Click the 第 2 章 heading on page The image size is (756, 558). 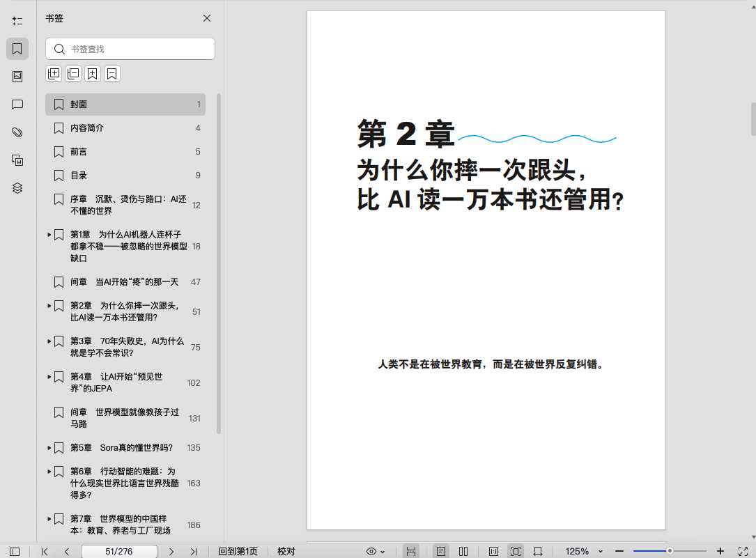406,134
